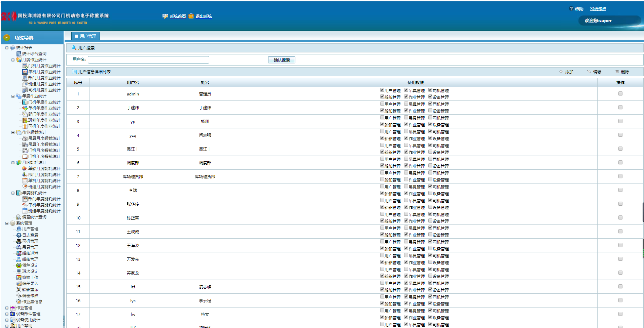Switch to the 用户管理 tab

click(86, 36)
